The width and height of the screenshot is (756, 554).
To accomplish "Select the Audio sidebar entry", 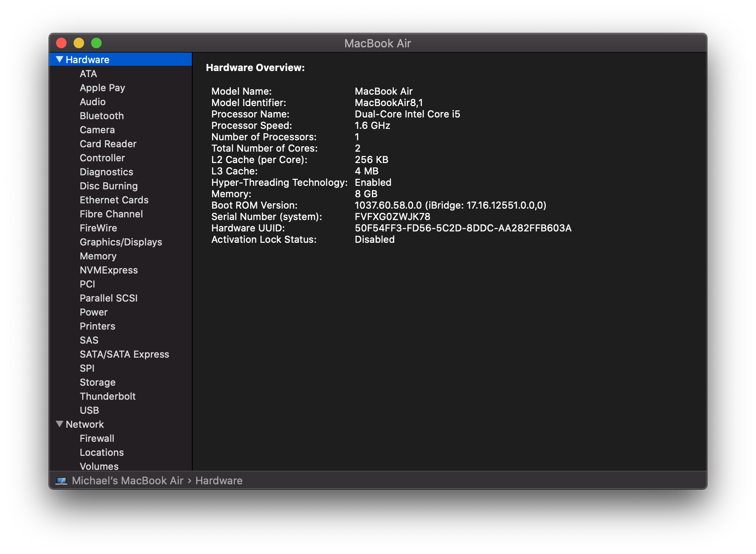I will click(x=93, y=102).
